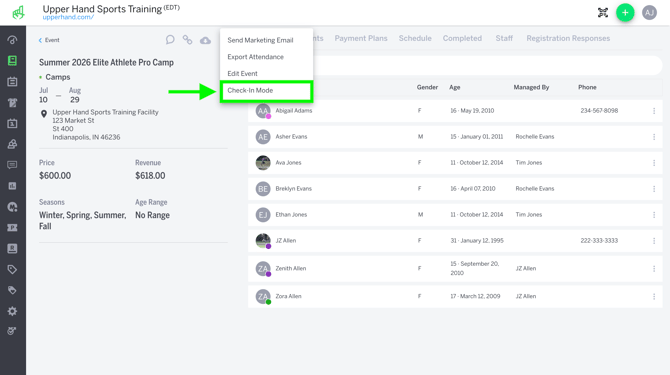Click the comment bubble icon for event
The width and height of the screenshot is (670, 375).
click(170, 40)
